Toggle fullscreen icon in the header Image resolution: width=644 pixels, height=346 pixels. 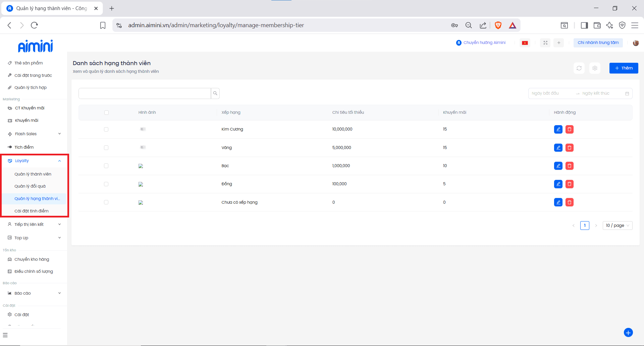click(x=545, y=43)
